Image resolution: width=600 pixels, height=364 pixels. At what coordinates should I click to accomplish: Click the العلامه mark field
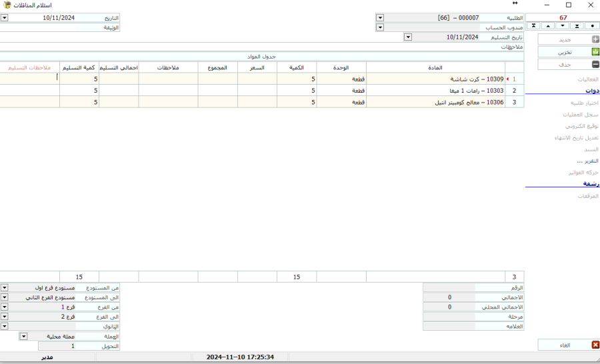(449, 326)
